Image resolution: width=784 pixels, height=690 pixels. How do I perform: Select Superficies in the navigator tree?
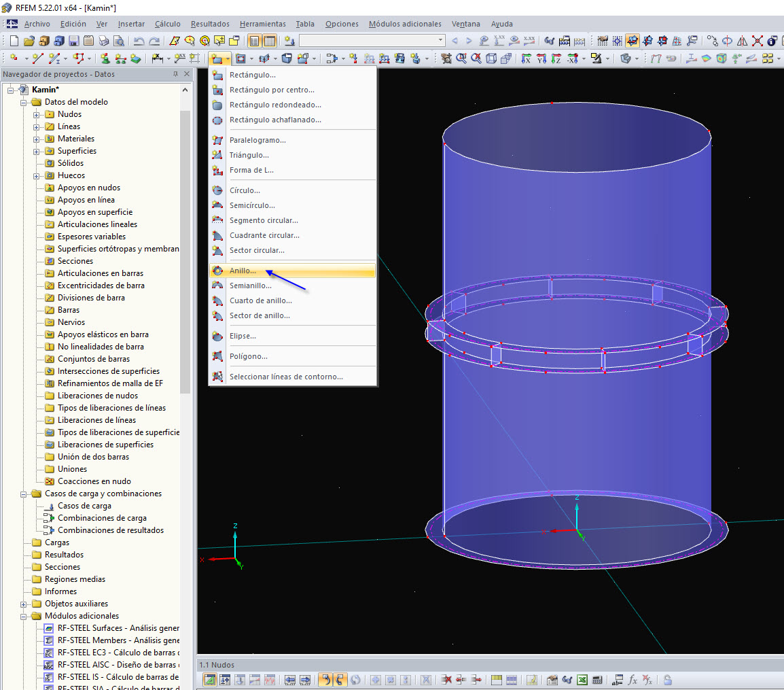tap(77, 151)
